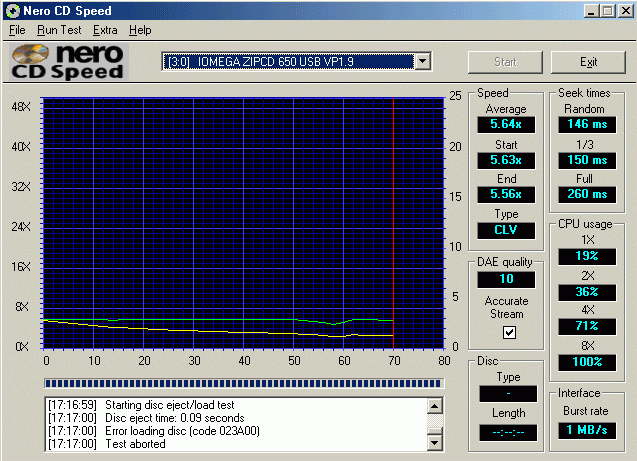Viewport: 637px width, 461px height.
Task: Open the drive selection dropdown arrow
Action: (x=422, y=61)
